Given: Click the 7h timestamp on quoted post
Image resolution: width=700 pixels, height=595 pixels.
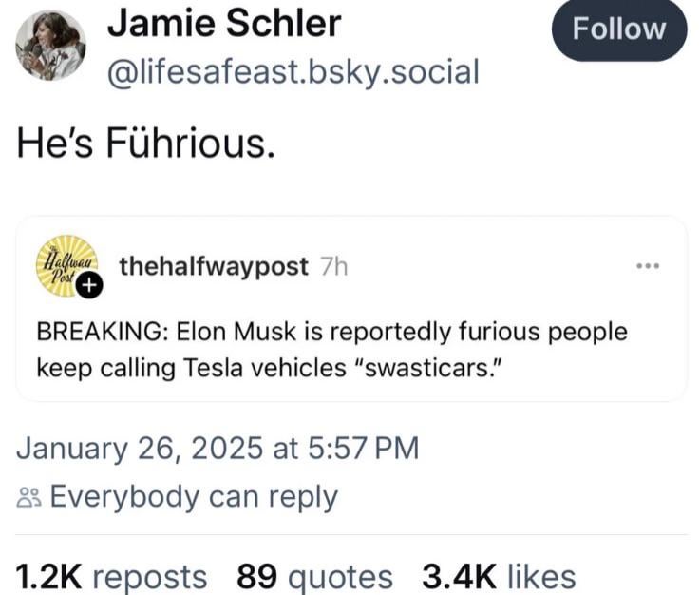Looking at the screenshot, I should [x=334, y=267].
